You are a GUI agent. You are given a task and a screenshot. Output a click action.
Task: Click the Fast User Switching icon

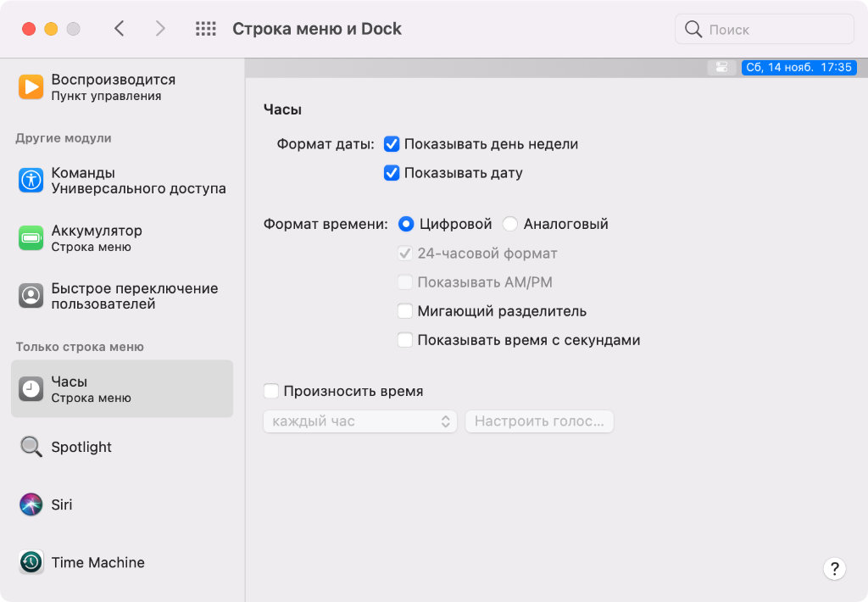point(31,296)
